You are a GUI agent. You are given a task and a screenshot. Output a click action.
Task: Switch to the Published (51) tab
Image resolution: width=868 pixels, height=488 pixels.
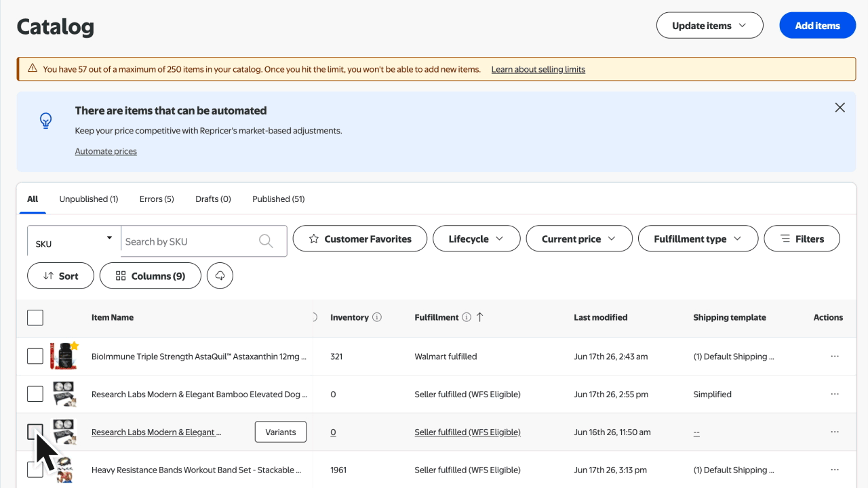pos(279,199)
